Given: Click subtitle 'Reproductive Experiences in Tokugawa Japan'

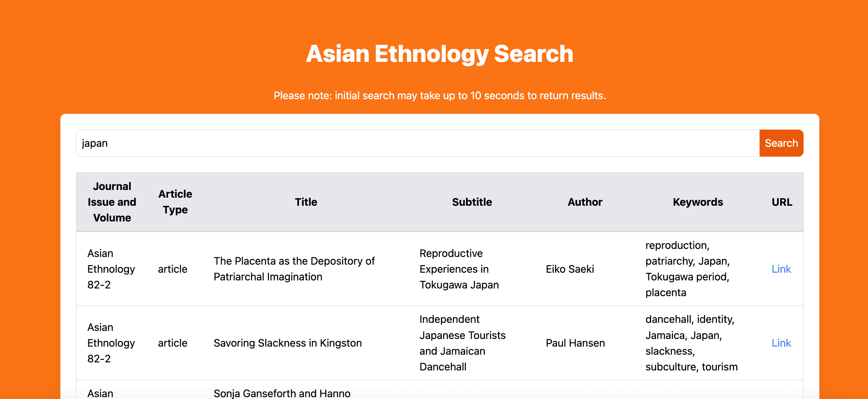Looking at the screenshot, I should click(459, 269).
